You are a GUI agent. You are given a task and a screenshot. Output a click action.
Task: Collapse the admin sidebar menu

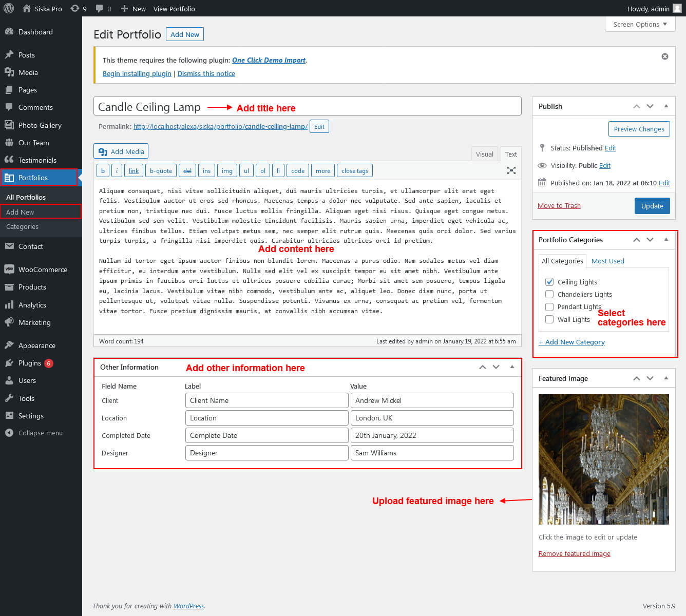34,433
